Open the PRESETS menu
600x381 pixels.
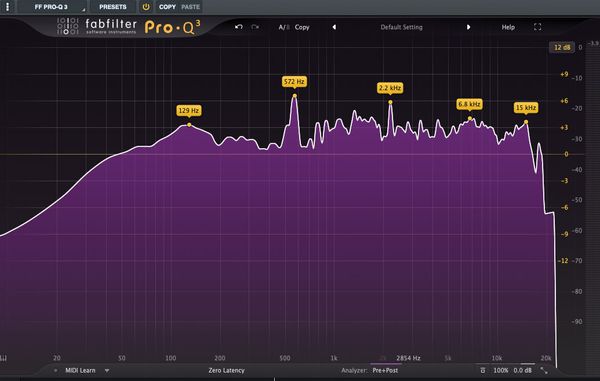[x=112, y=7]
